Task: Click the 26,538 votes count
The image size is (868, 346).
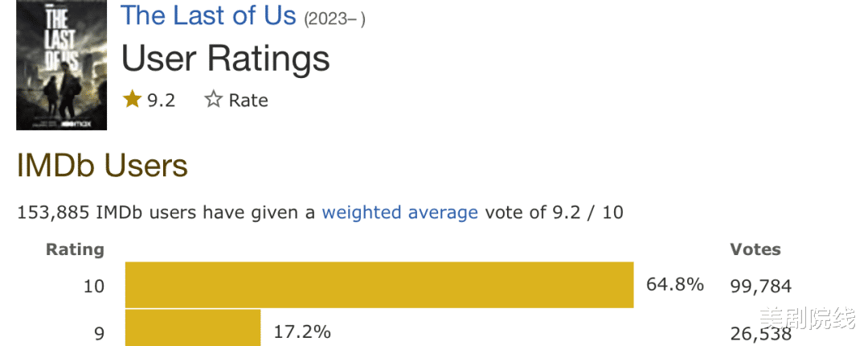Action: point(760,332)
